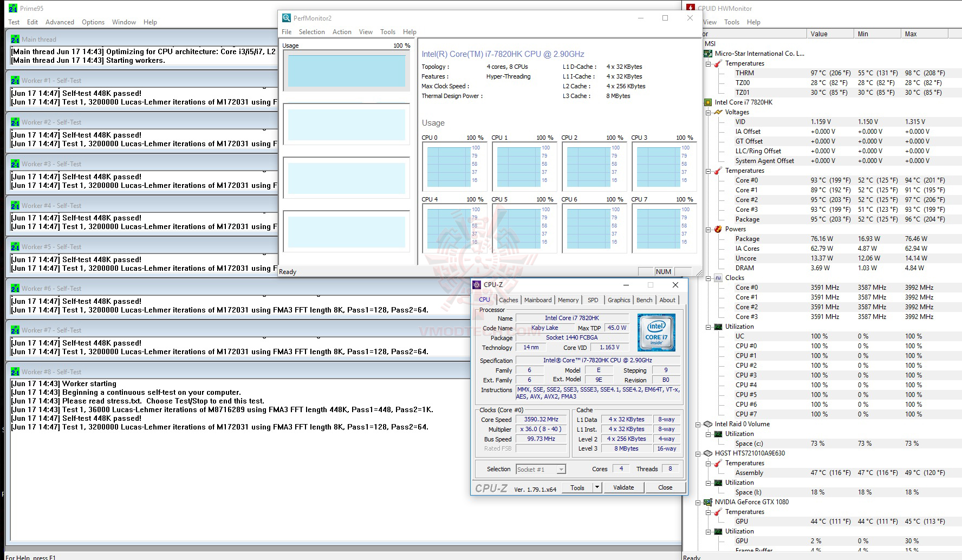The height and width of the screenshot is (560, 962).
Task: Click the CPU 7 usage graph in PerfMonitor2
Action: click(x=664, y=229)
